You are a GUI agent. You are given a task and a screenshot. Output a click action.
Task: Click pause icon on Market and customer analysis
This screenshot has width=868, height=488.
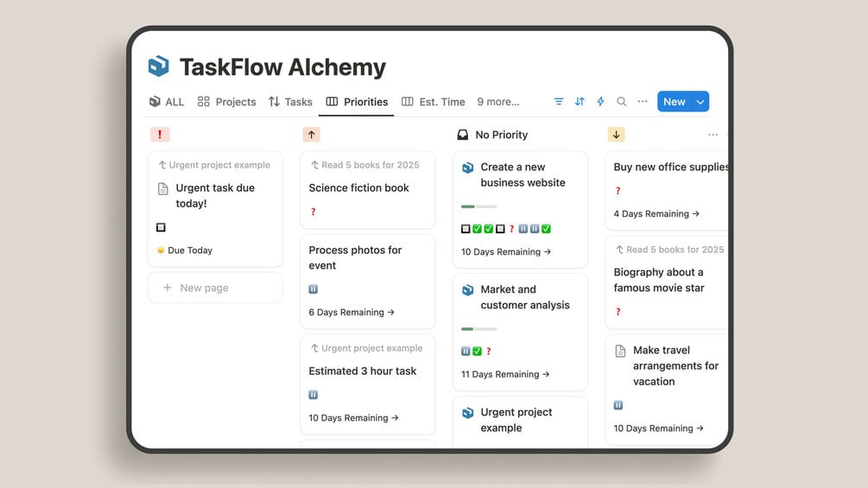coord(466,351)
